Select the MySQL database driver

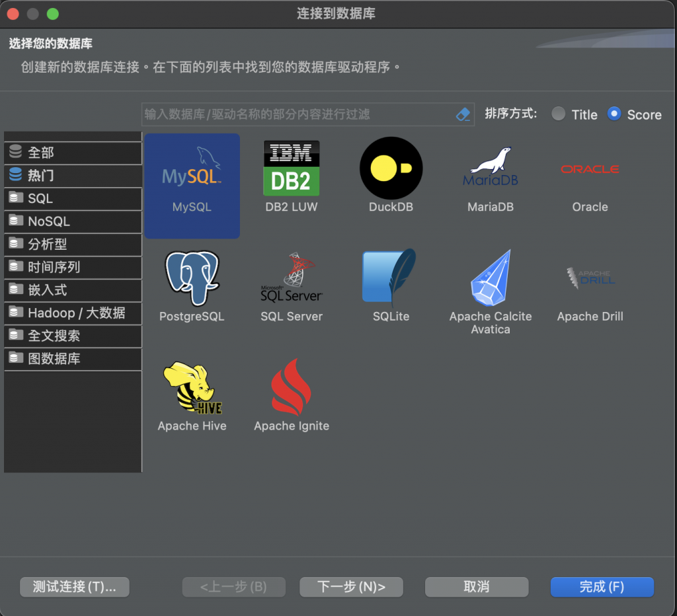click(x=192, y=186)
